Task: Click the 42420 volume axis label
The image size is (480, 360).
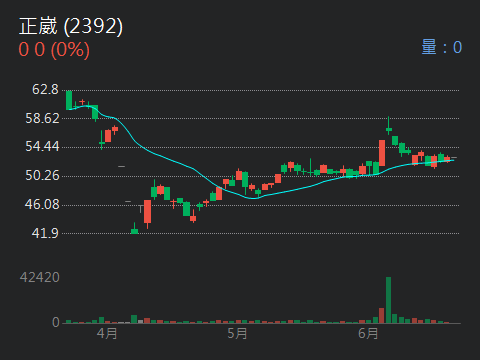Action: [x=40, y=277]
